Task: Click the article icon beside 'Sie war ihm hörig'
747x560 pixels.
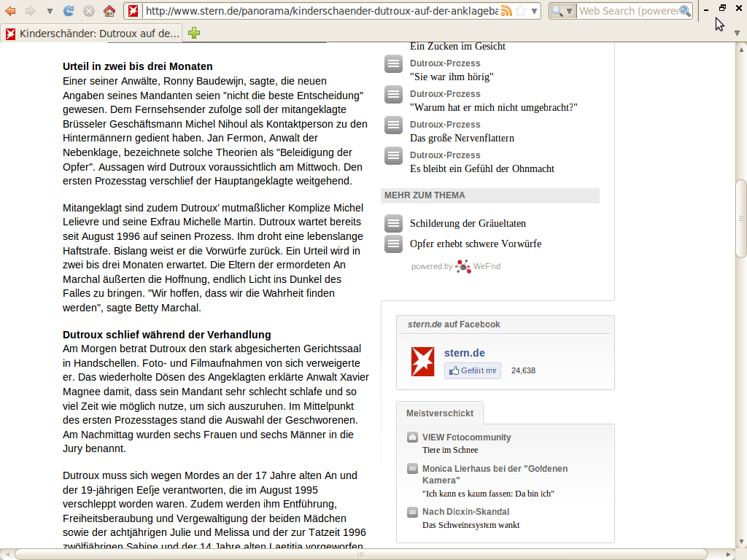Action: pyautogui.click(x=393, y=64)
